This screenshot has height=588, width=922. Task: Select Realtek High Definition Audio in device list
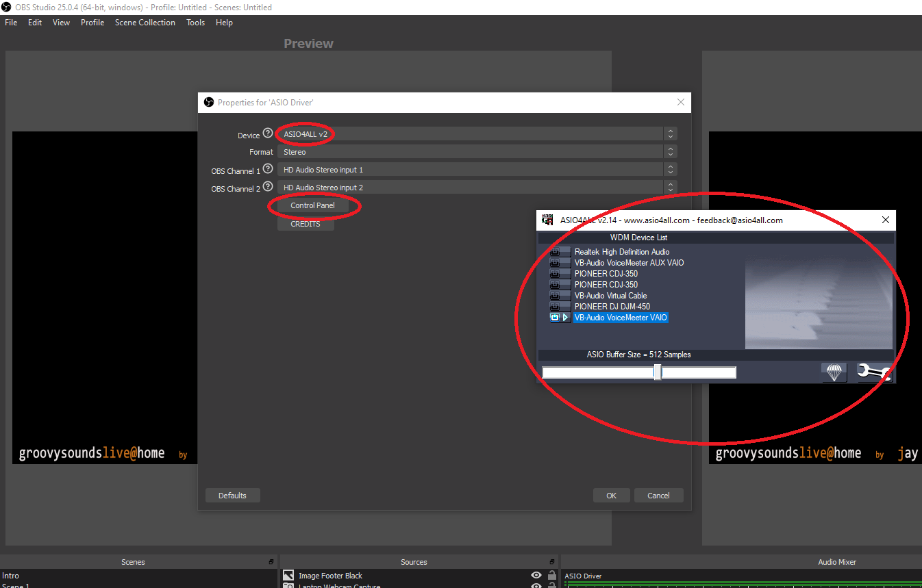click(622, 252)
